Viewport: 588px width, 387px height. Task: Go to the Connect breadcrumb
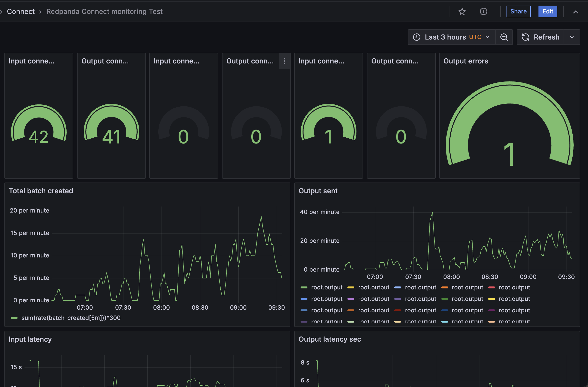pos(21,12)
